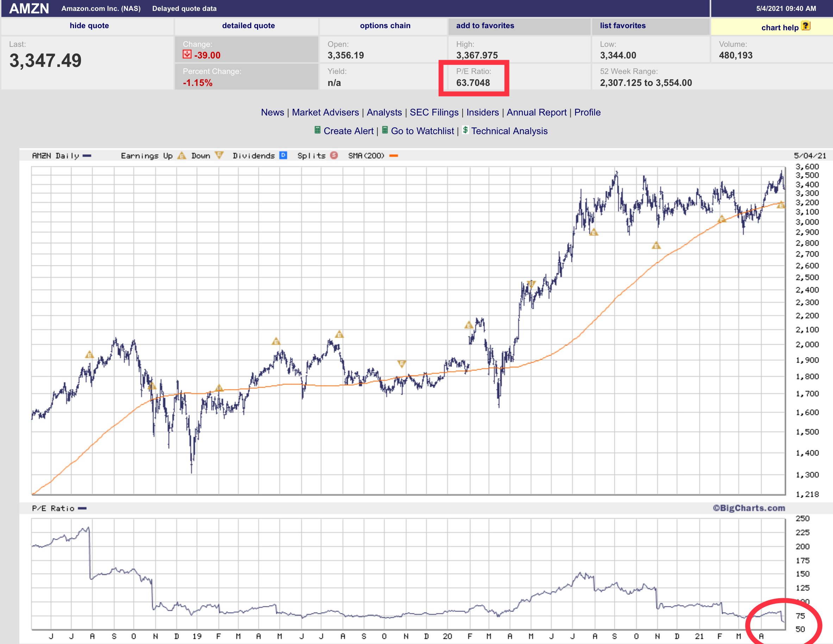The image size is (833, 644).
Task: Open the options chain tab
Action: point(385,26)
